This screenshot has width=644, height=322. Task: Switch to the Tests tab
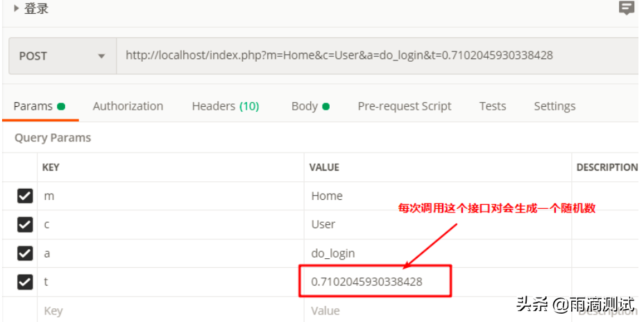(492, 106)
